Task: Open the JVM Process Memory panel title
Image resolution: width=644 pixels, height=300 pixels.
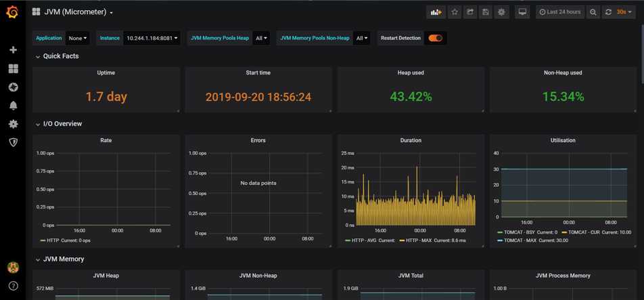Action: click(563, 276)
